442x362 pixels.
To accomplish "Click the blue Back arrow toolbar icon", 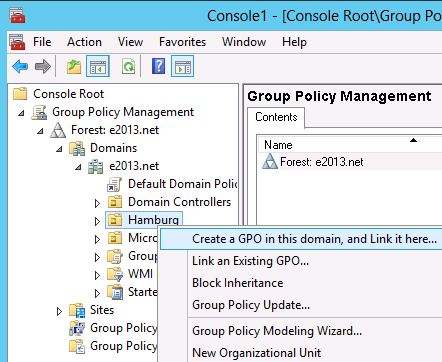I will point(20,66).
